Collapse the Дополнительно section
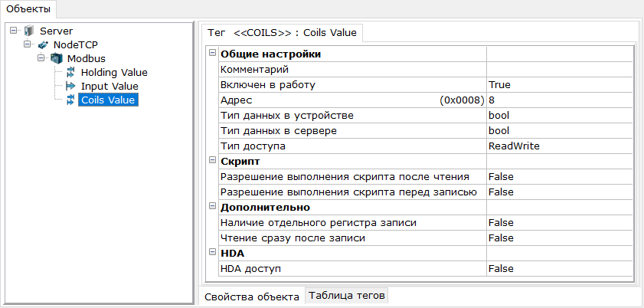Screen dimensions: 644x308 pyautogui.click(x=212, y=206)
